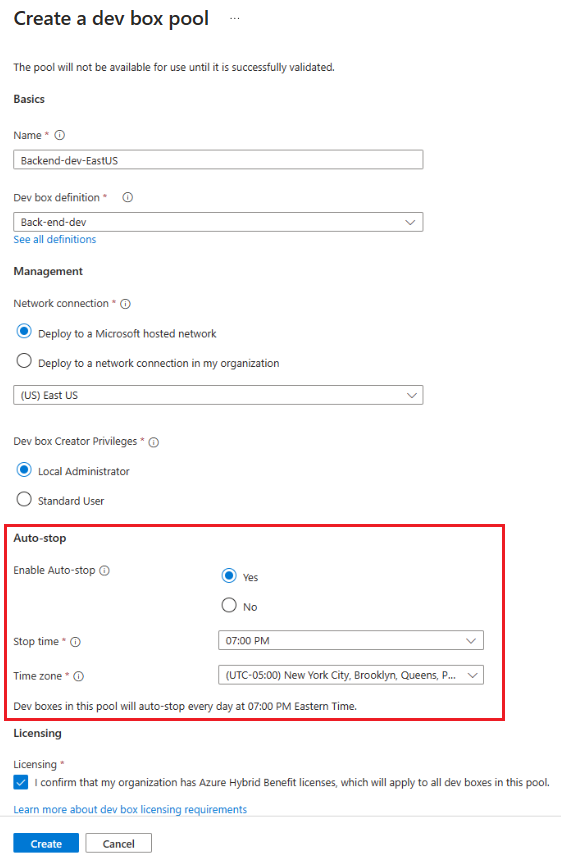Uncheck the Azure Hybrid Benefit licensing checkbox
561x864 pixels.
click(21, 782)
